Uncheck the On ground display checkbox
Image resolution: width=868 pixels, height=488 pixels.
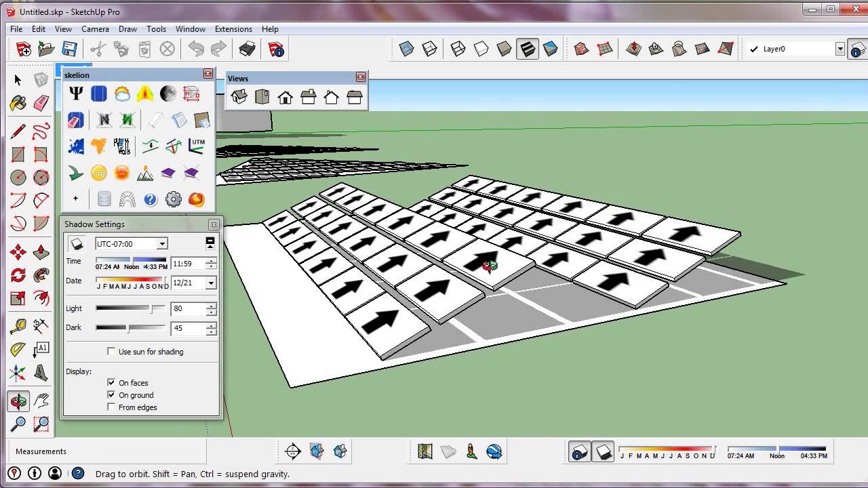click(x=111, y=395)
